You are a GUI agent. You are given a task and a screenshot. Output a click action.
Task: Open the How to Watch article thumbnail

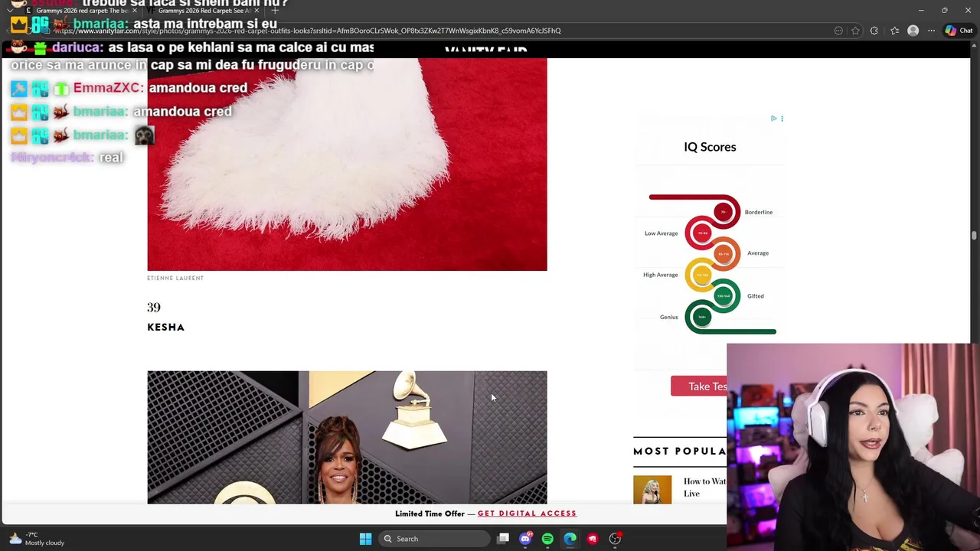pyautogui.click(x=652, y=490)
